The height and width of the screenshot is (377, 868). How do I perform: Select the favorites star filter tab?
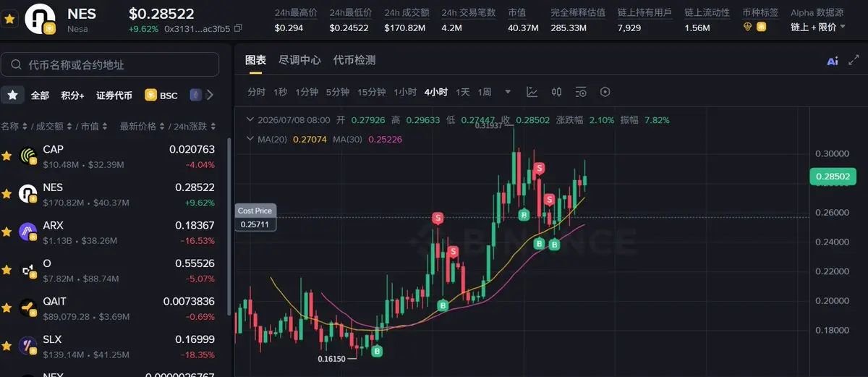[x=12, y=95]
